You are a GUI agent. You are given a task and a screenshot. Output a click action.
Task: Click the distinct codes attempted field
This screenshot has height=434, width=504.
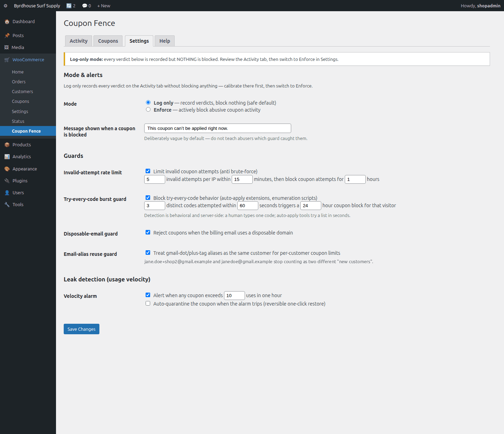click(155, 205)
